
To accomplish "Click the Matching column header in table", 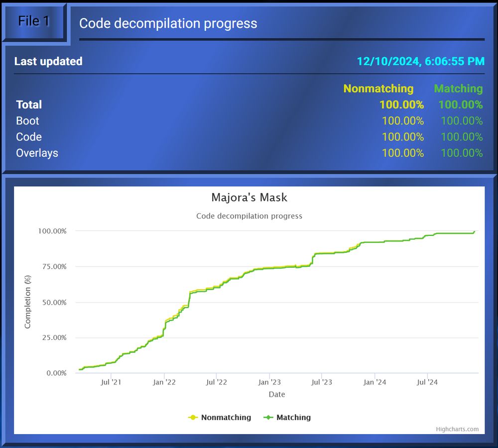I will click(458, 89).
